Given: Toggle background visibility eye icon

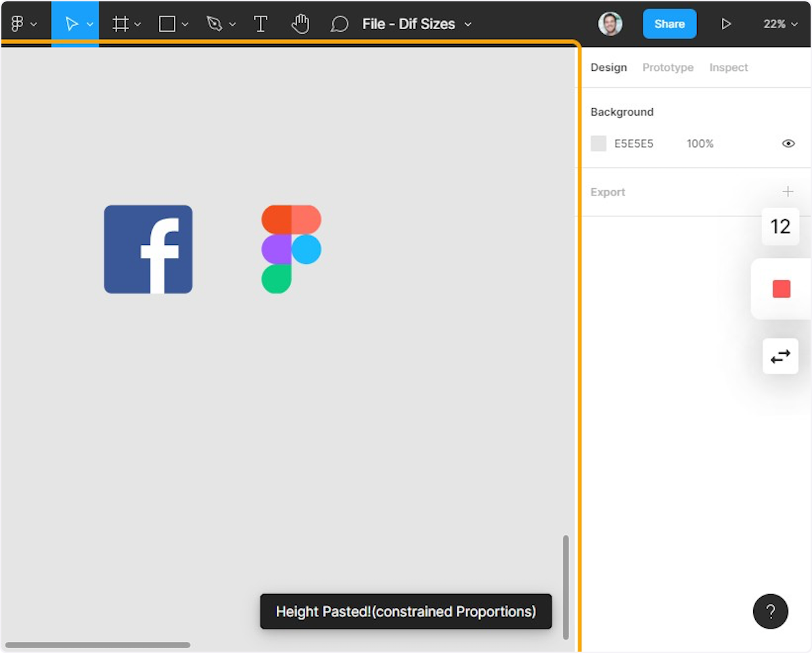Looking at the screenshot, I should [788, 143].
